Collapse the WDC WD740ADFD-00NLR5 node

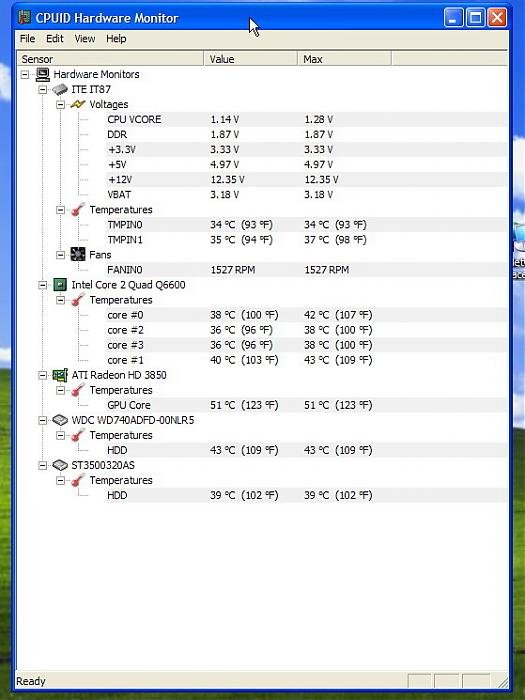point(43,420)
